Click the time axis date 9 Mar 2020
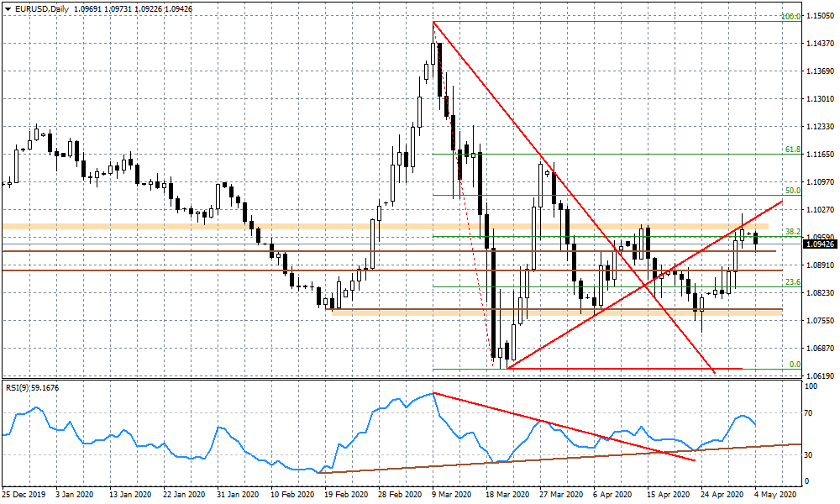 [x=454, y=495]
